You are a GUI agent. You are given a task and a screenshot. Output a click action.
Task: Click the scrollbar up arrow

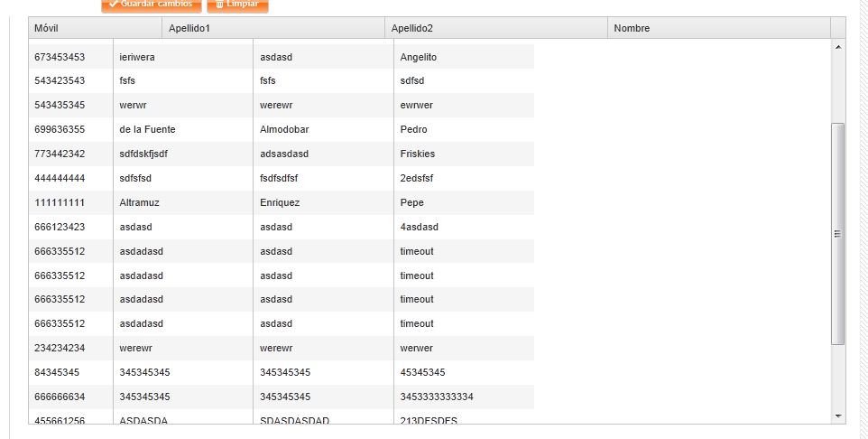tap(838, 46)
